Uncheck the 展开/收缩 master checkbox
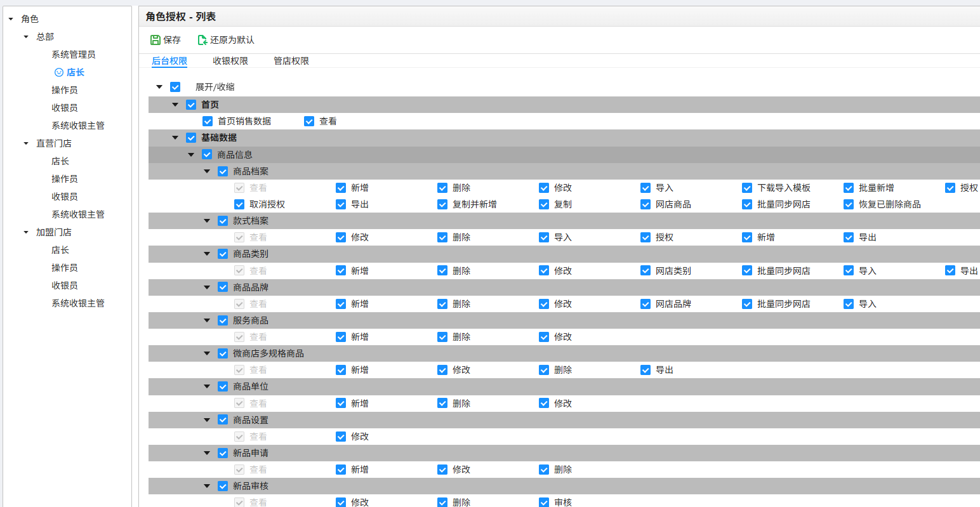Image resolution: width=980 pixels, height=507 pixels. 175,87
